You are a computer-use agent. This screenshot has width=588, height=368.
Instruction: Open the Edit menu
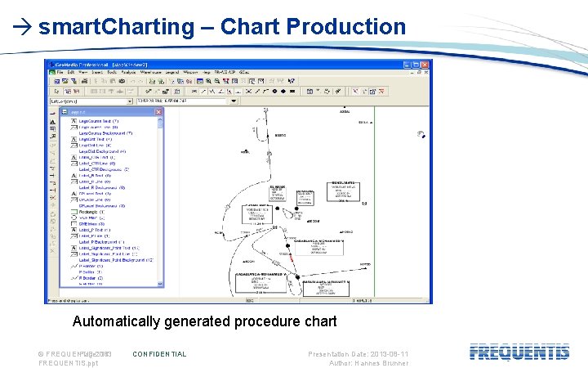point(71,72)
